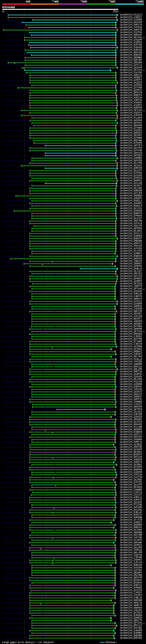Click the cyan alignment bar for UniRef100_P12113
The width and height of the screenshot is (146, 644).
point(63,15)
